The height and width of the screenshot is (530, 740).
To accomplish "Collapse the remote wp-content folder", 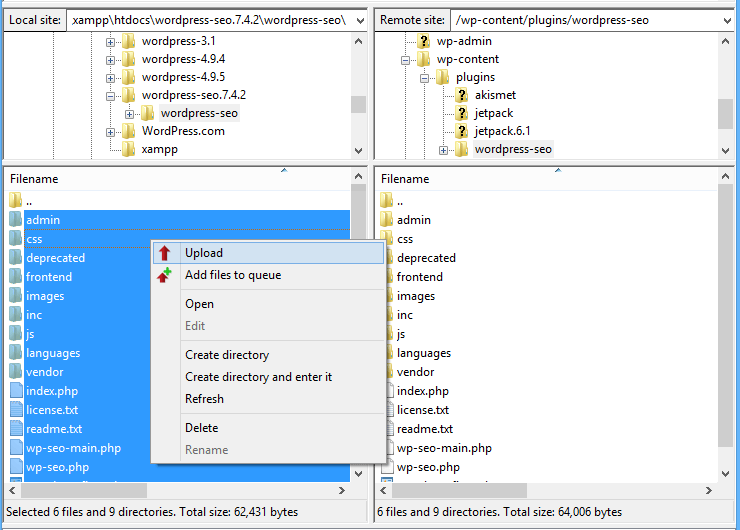I will (405, 60).
